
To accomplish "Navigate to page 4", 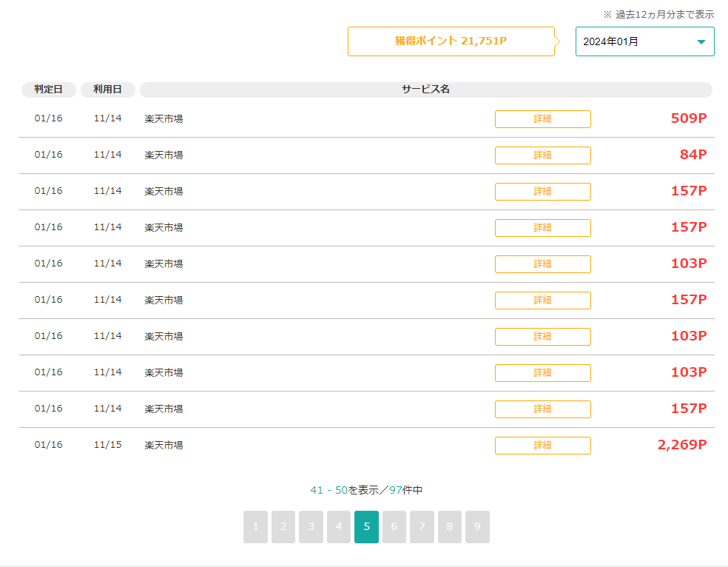I will point(339,527).
